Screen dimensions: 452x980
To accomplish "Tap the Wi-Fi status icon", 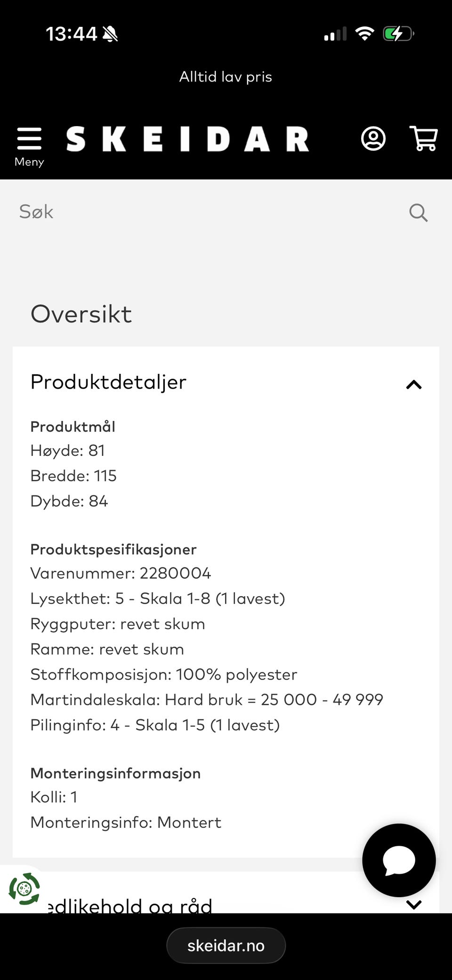I will click(364, 33).
